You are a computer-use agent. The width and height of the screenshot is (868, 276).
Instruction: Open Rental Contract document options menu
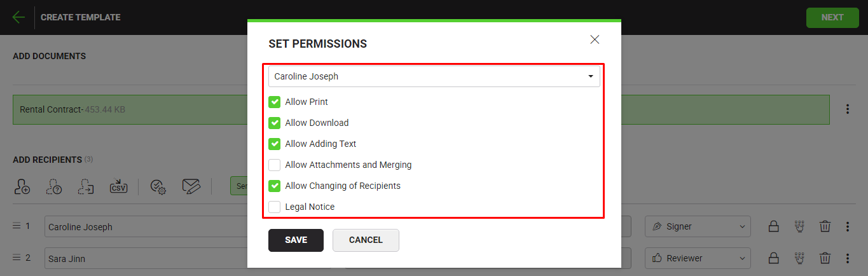(x=847, y=109)
